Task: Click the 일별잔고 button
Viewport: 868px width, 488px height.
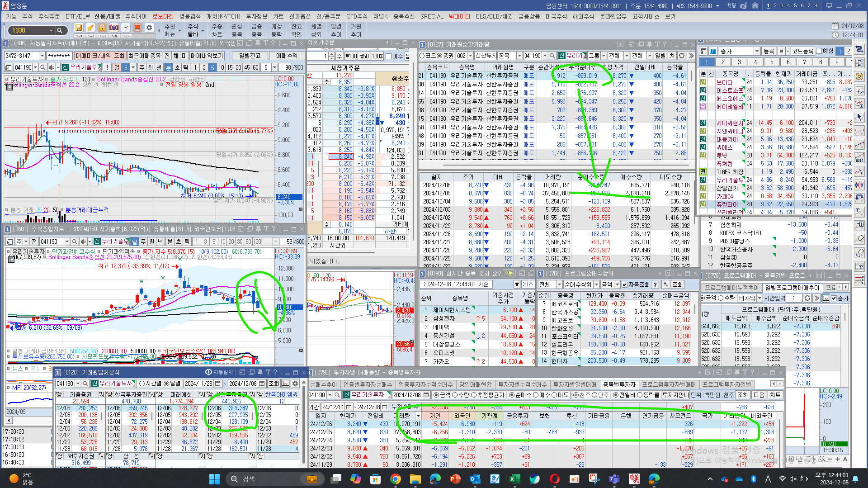Action: (x=250, y=56)
